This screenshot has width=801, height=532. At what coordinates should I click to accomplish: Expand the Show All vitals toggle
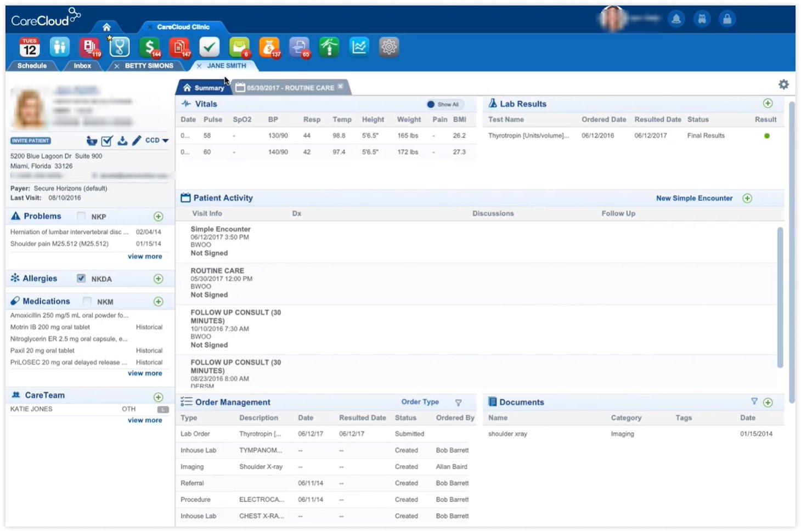click(444, 104)
